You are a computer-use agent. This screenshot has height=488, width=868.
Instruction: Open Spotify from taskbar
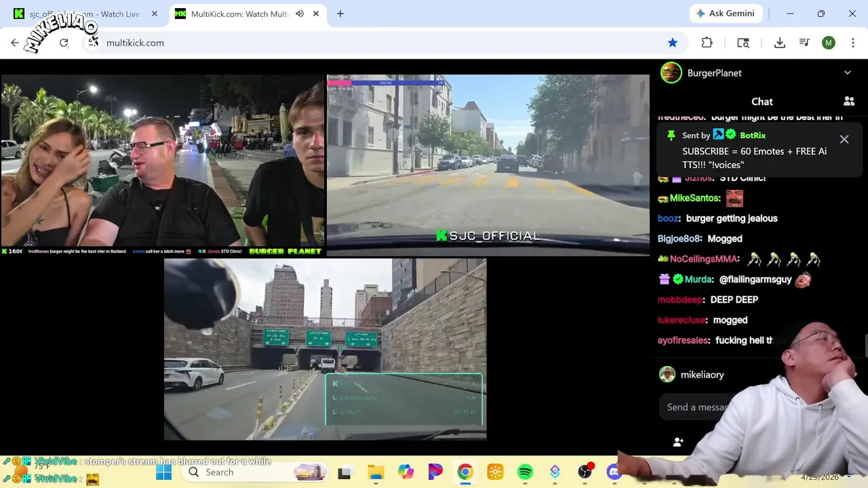(525, 472)
